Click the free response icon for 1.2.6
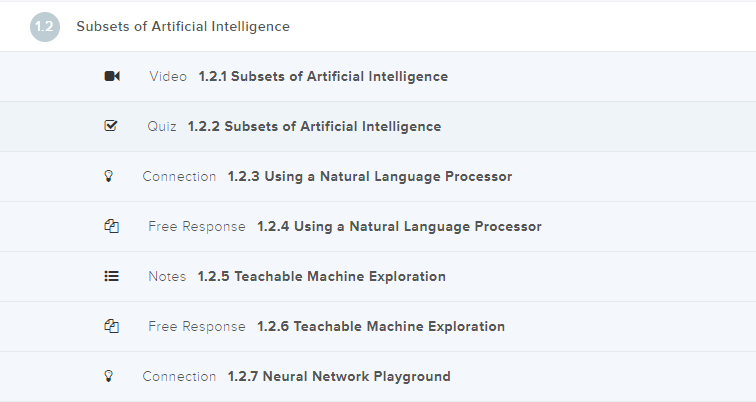Viewport: 756px width, 402px height. point(112,327)
